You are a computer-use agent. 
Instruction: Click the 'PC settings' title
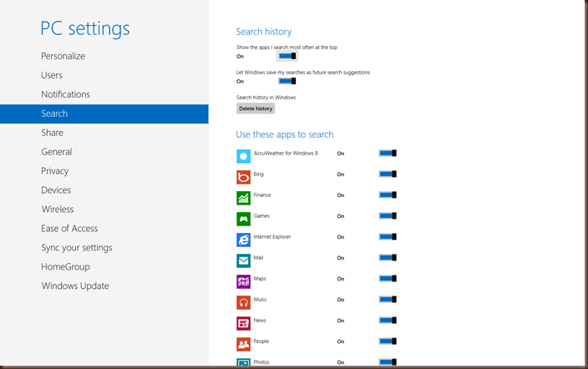[x=85, y=29]
